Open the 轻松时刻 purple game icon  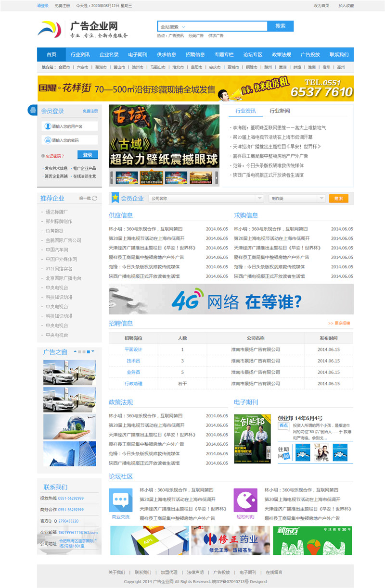pyautogui.click(x=245, y=500)
